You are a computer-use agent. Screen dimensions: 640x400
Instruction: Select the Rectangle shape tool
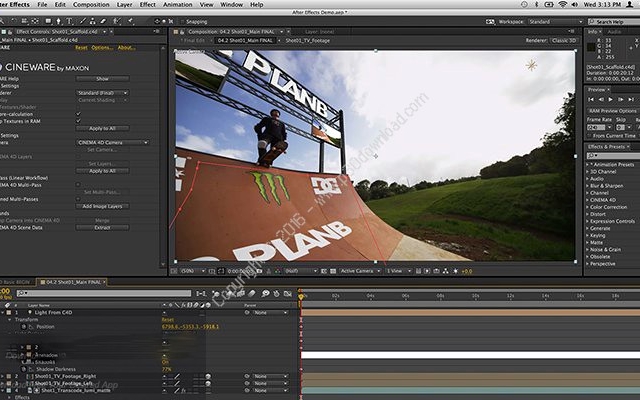(x=48, y=21)
